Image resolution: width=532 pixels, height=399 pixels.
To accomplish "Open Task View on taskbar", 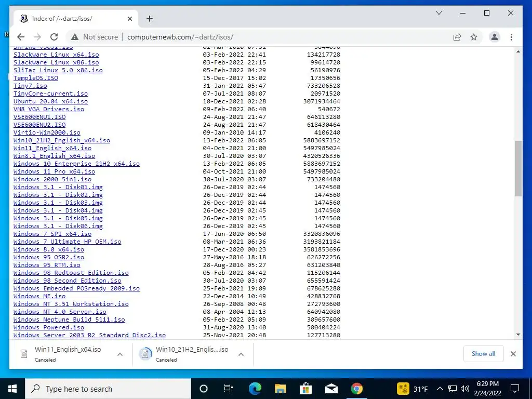I will click(x=229, y=389).
